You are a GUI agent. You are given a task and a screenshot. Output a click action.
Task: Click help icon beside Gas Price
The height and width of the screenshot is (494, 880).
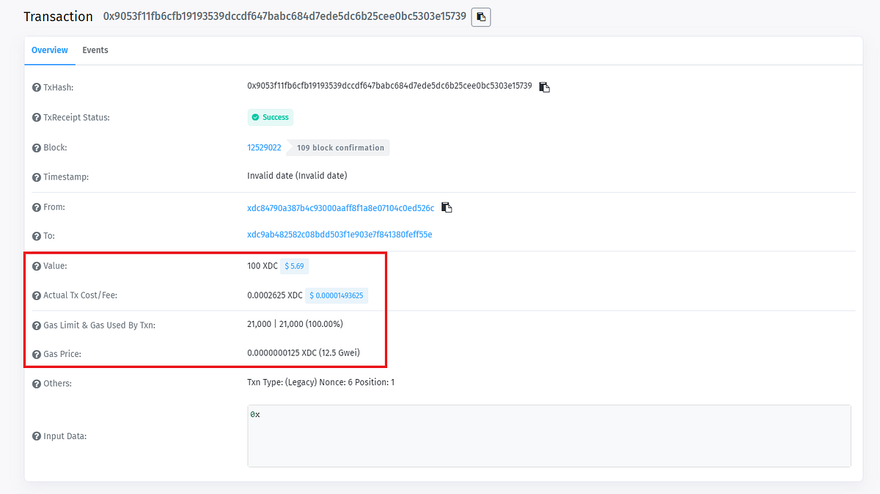[x=37, y=354]
